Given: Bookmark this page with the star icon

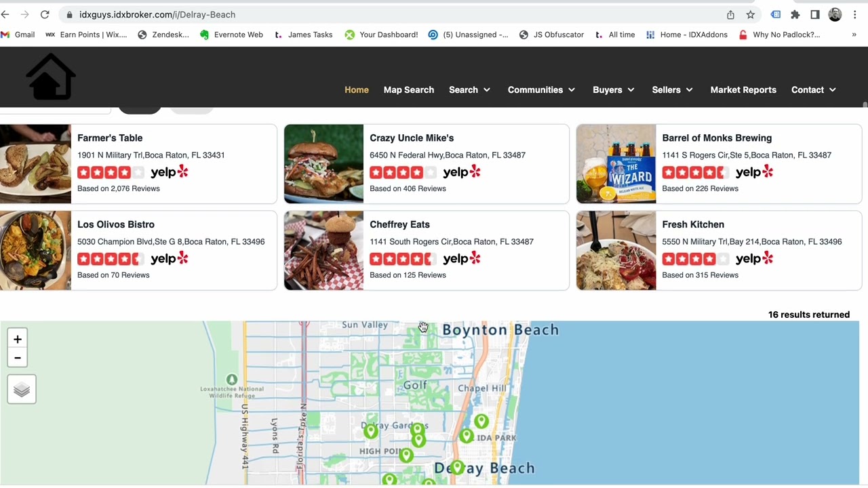Looking at the screenshot, I should [751, 14].
